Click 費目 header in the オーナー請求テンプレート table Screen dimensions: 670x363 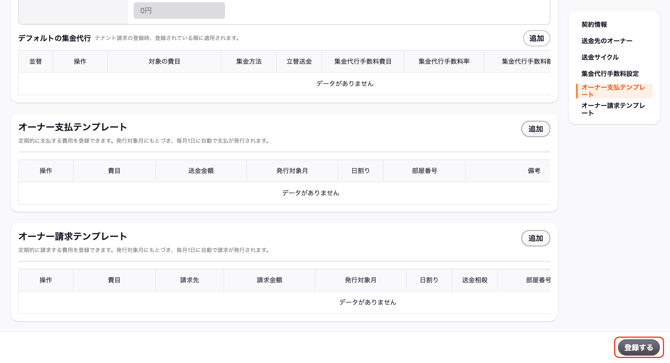click(114, 280)
